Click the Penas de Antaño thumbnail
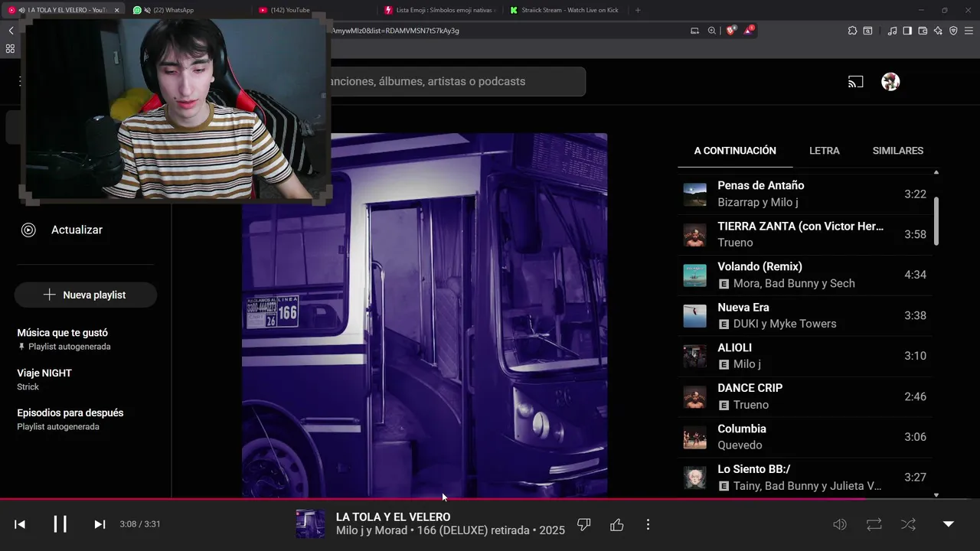 tap(694, 194)
